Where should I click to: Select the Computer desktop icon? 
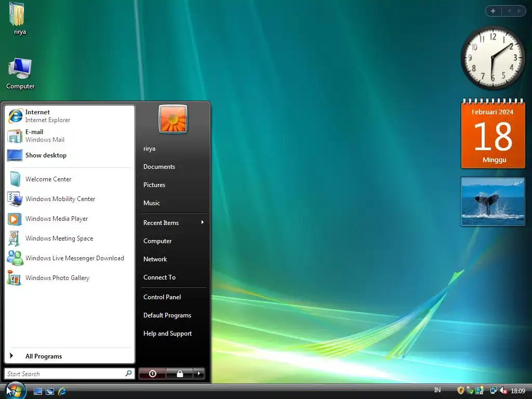[20, 74]
